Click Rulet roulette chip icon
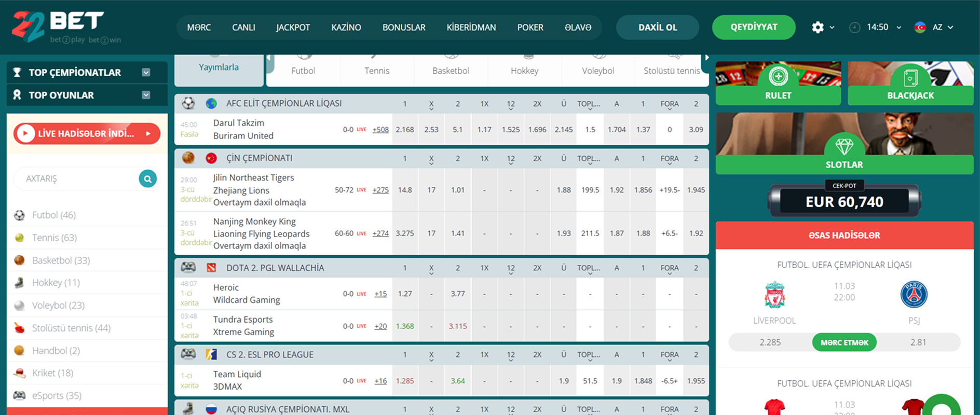 click(x=778, y=77)
